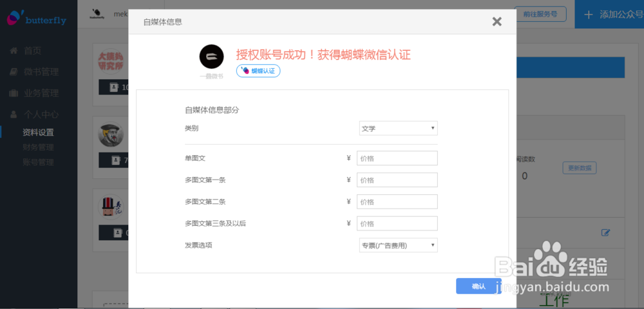
Task: Click the 自媒体信息部分 heading text
Action: 212,110
